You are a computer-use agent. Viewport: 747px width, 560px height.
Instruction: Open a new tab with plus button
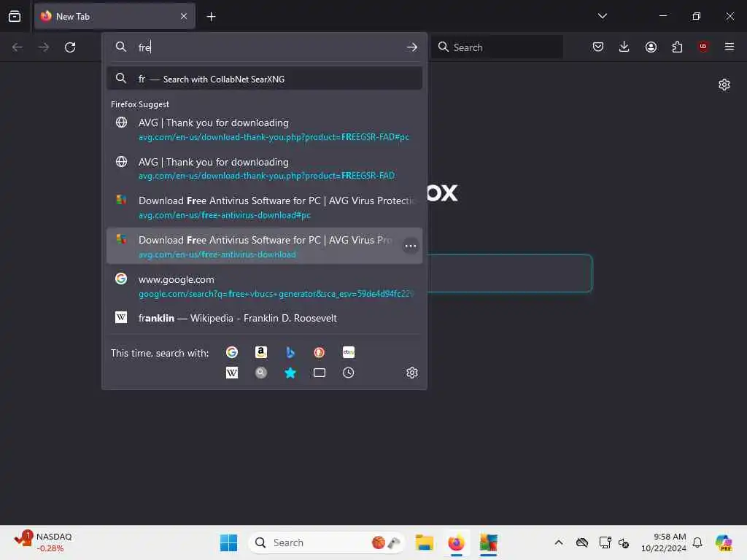[x=211, y=17]
